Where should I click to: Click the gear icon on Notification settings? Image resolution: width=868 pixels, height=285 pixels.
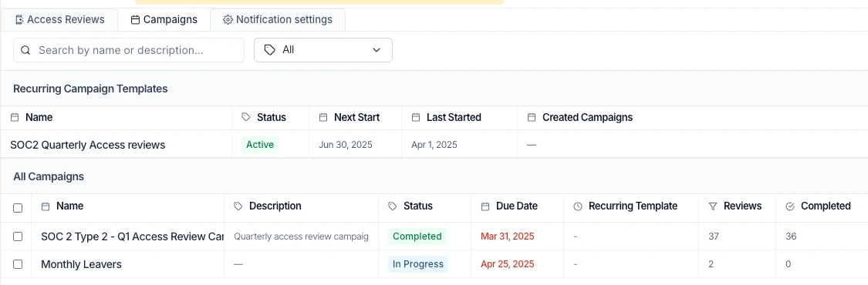pyautogui.click(x=228, y=20)
